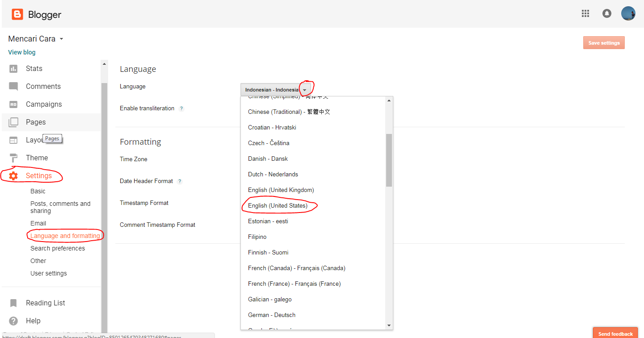Click the Reading List bookmark icon
This screenshot has width=644, height=338.
(x=13, y=303)
